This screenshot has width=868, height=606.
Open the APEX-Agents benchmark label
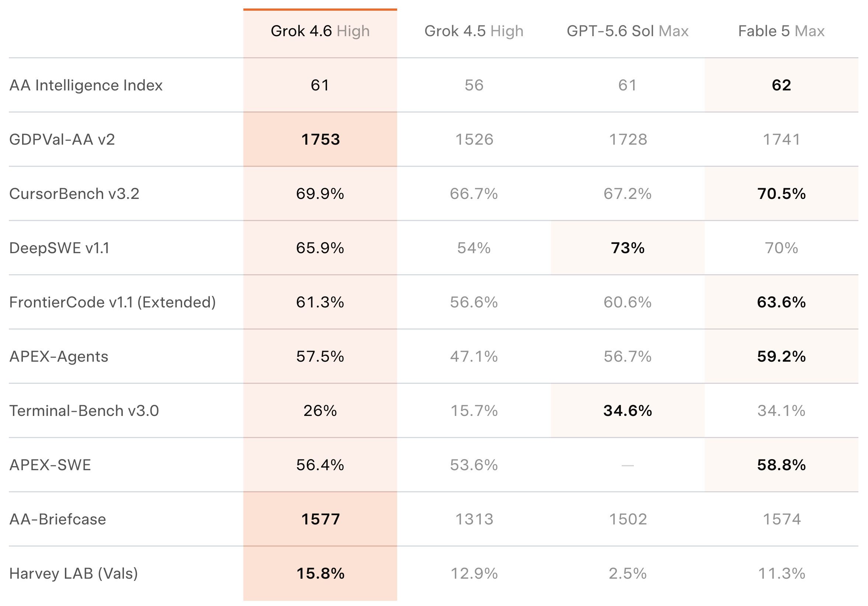59,357
